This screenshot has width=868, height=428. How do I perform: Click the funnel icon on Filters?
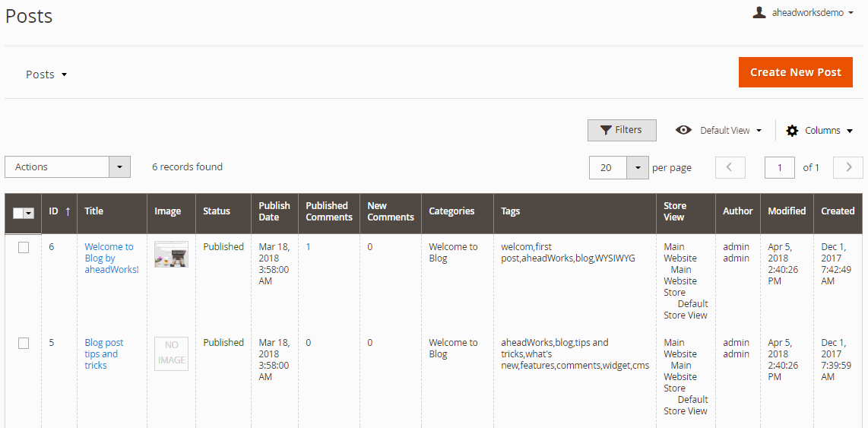(x=607, y=130)
